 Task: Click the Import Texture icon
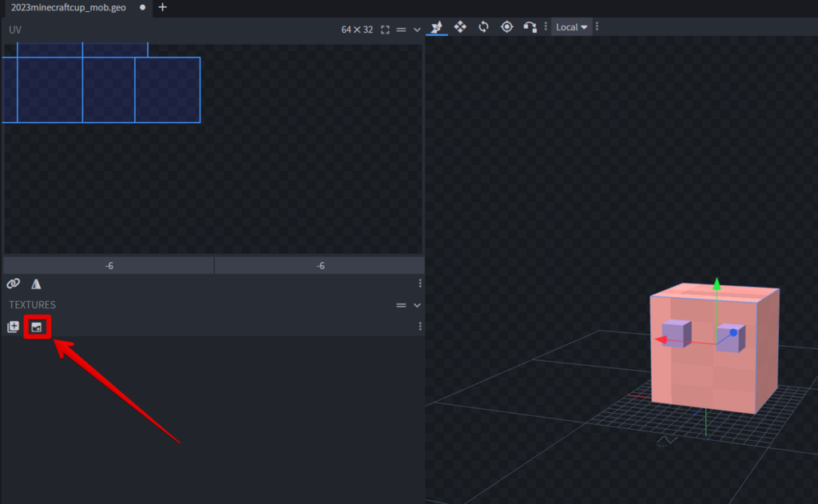click(36, 327)
